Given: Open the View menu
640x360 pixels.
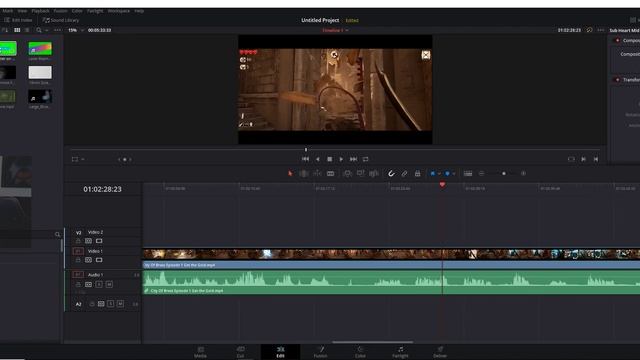Looking at the screenshot, I should pos(22,11).
